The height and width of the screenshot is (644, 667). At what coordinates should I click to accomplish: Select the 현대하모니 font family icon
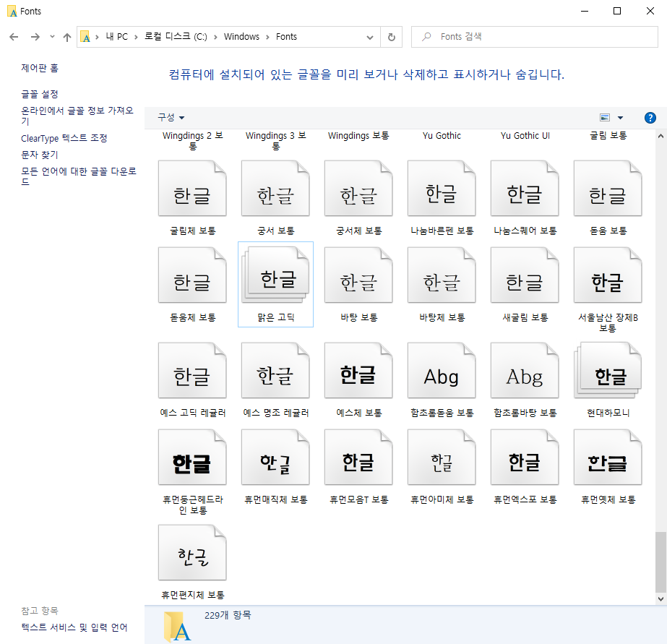pyautogui.click(x=608, y=371)
